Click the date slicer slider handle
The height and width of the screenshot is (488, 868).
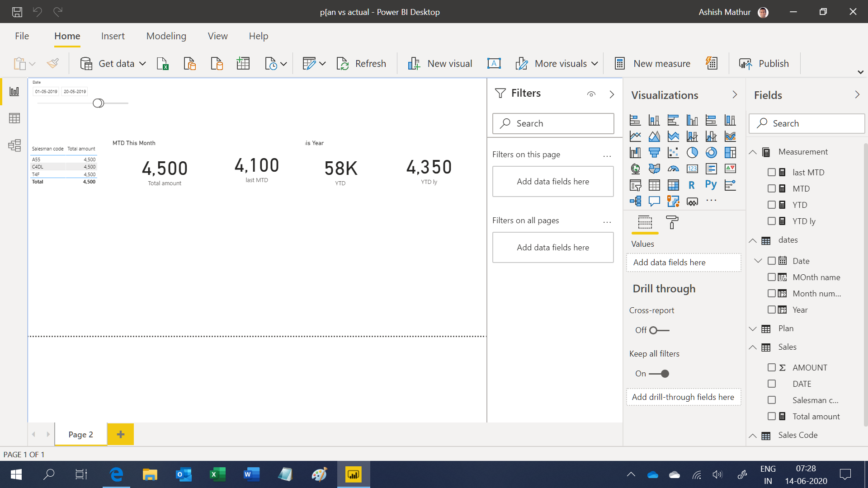(x=98, y=103)
